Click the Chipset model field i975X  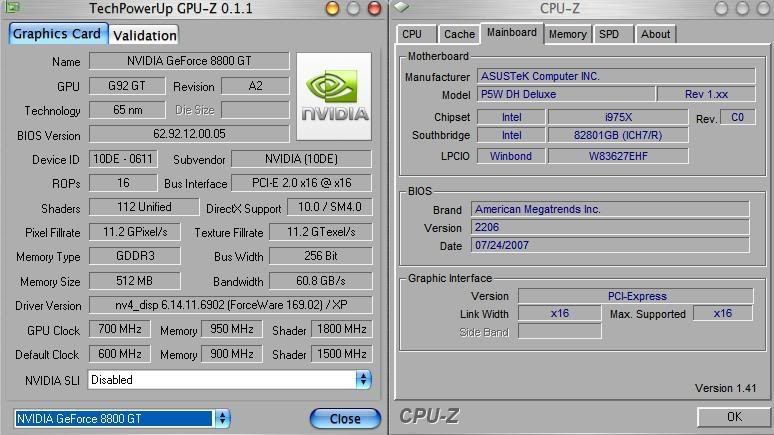618,117
